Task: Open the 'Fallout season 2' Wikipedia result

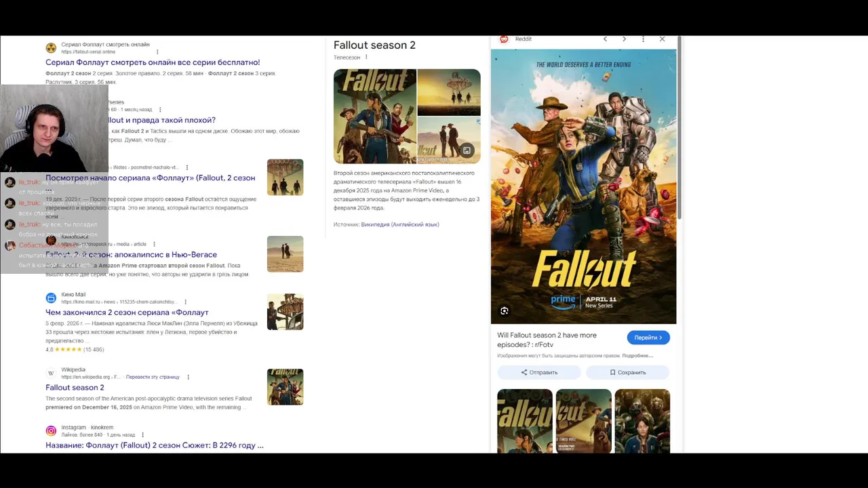Action: (x=75, y=388)
